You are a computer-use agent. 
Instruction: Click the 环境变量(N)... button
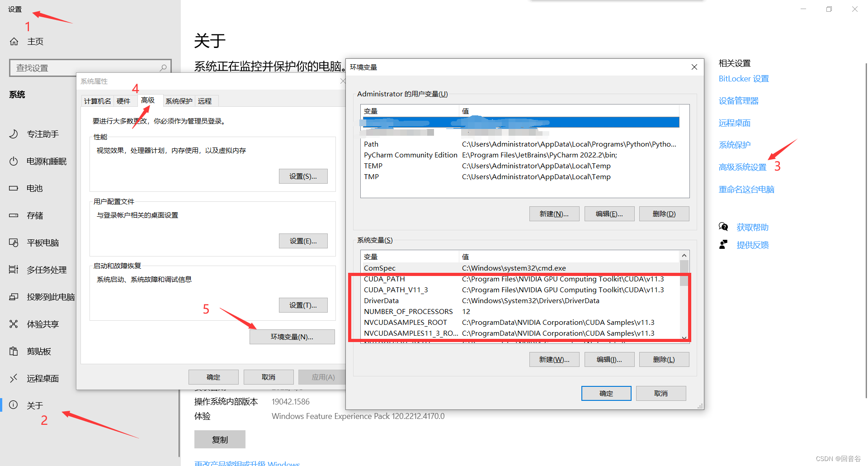tap(292, 337)
